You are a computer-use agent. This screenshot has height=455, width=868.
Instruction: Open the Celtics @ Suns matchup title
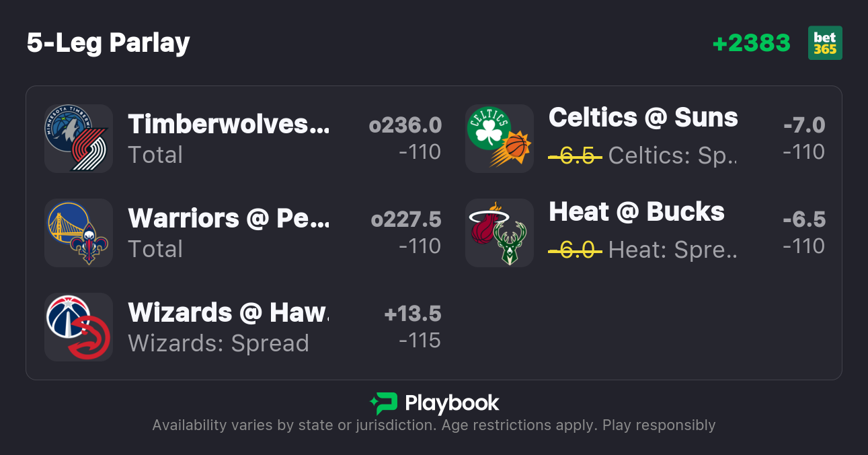(643, 118)
